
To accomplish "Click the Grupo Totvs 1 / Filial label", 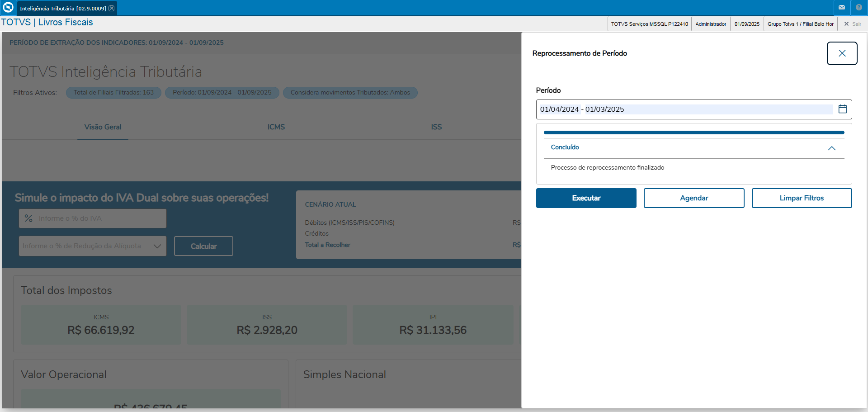I will [x=800, y=24].
